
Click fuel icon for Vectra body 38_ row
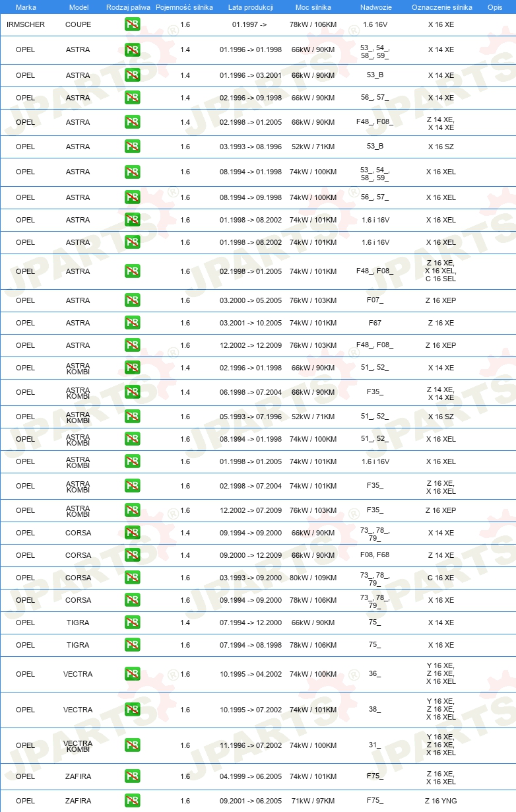click(x=132, y=710)
